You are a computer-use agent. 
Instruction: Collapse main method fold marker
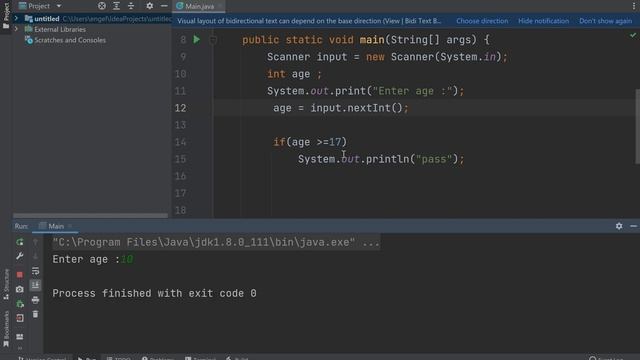(x=213, y=40)
